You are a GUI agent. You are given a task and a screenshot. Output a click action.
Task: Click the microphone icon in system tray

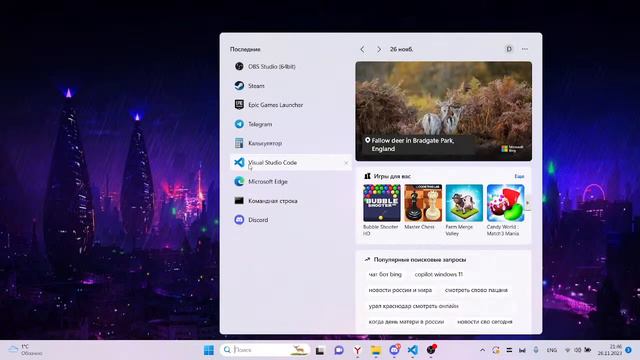536,350
